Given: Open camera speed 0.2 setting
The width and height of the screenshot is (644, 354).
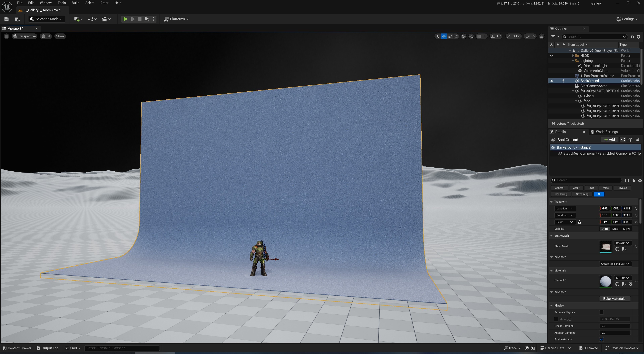Looking at the screenshot, I should [x=530, y=36].
